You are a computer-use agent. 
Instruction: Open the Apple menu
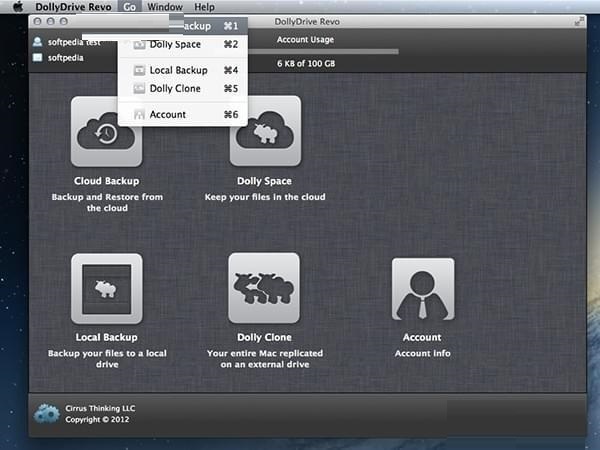coord(18,7)
